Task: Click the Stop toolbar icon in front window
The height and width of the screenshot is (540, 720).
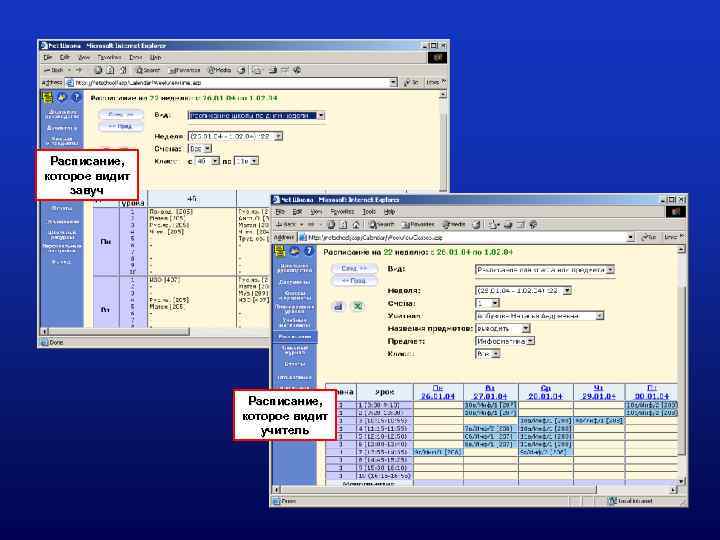Action: pos(331,225)
